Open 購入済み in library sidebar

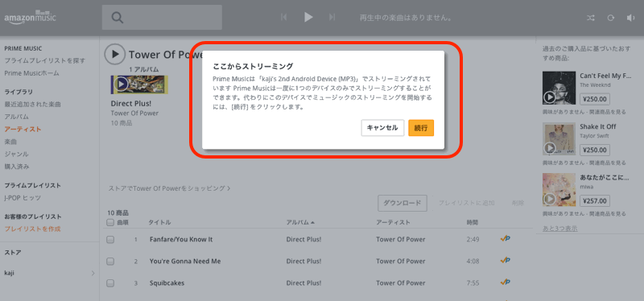point(16,167)
